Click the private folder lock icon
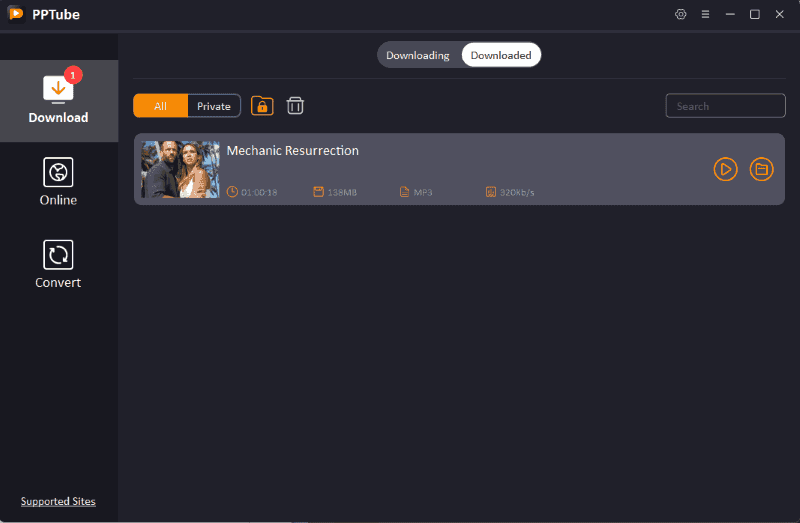This screenshot has width=800, height=523. click(262, 106)
